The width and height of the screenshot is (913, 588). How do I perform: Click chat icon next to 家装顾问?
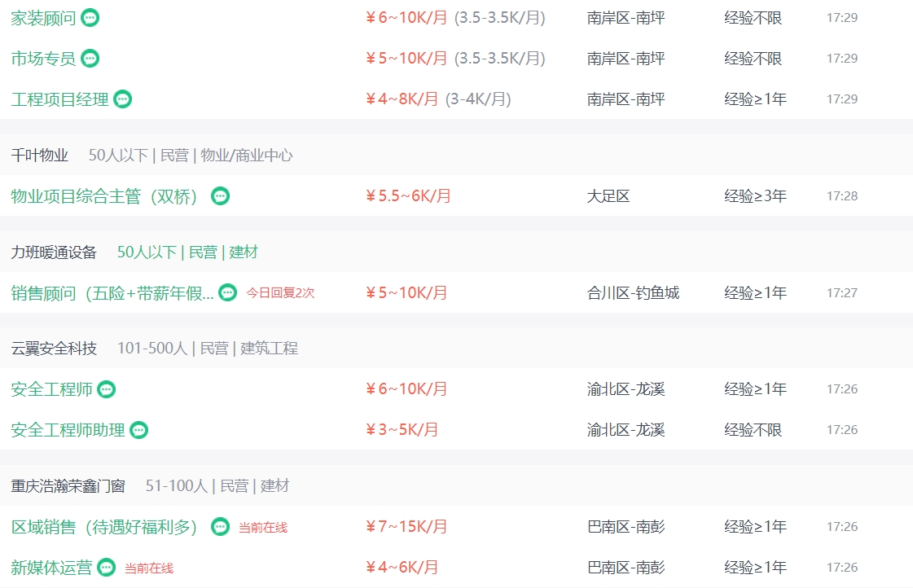coord(90,17)
